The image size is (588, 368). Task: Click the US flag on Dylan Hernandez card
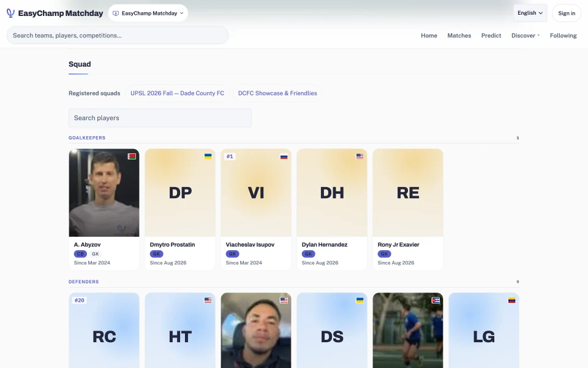[360, 156]
